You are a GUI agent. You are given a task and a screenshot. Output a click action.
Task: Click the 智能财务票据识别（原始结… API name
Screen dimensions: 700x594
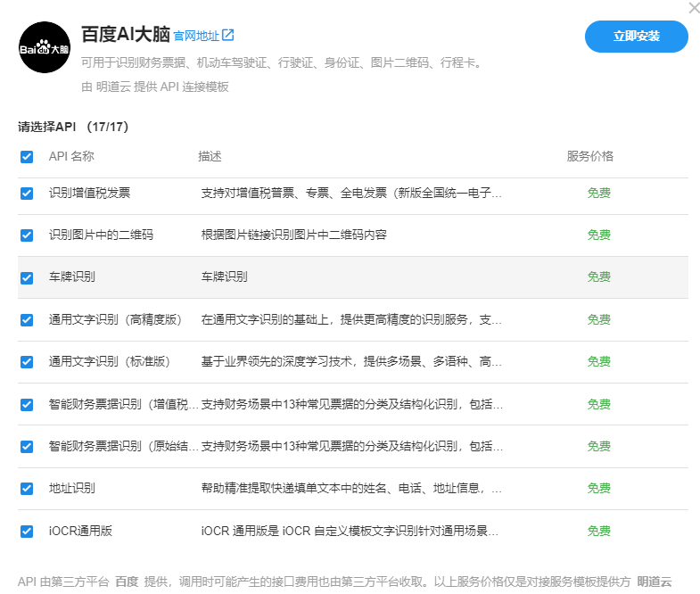[123, 446]
